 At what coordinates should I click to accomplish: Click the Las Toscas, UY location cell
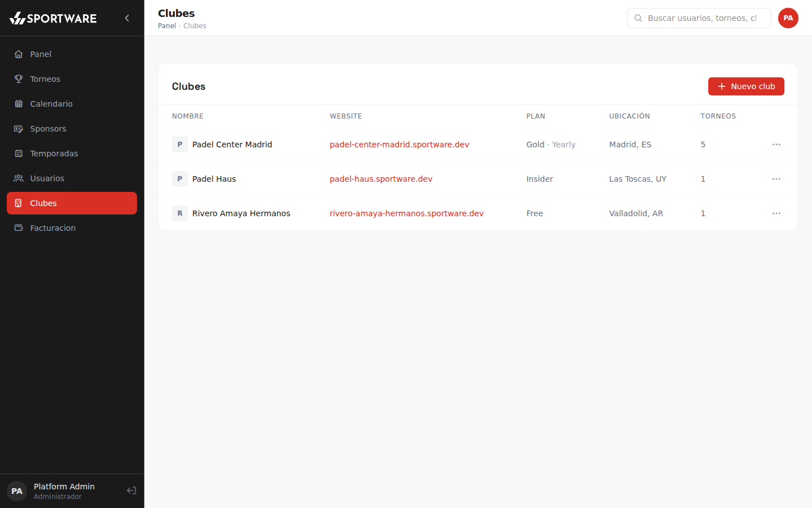[638, 179]
